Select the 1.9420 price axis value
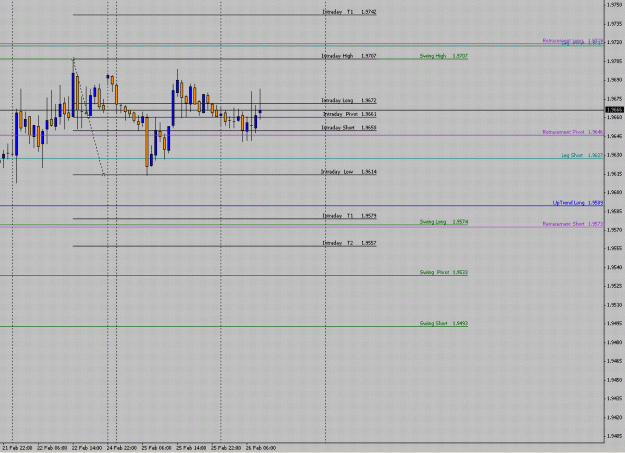Screen dimensions: 625x453 (x=614, y=417)
